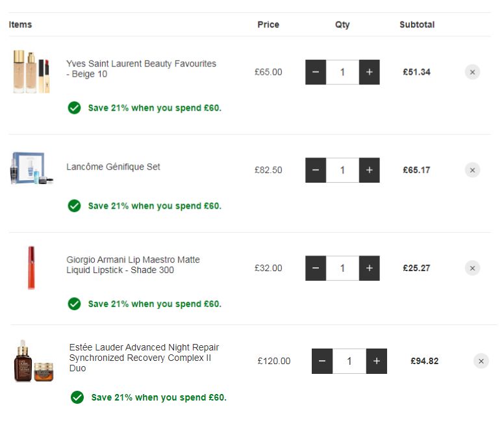Image resolution: width=504 pixels, height=422 pixels.
Task: Increase quantity of Giorgio Armani lipstick
Action: pos(369,268)
